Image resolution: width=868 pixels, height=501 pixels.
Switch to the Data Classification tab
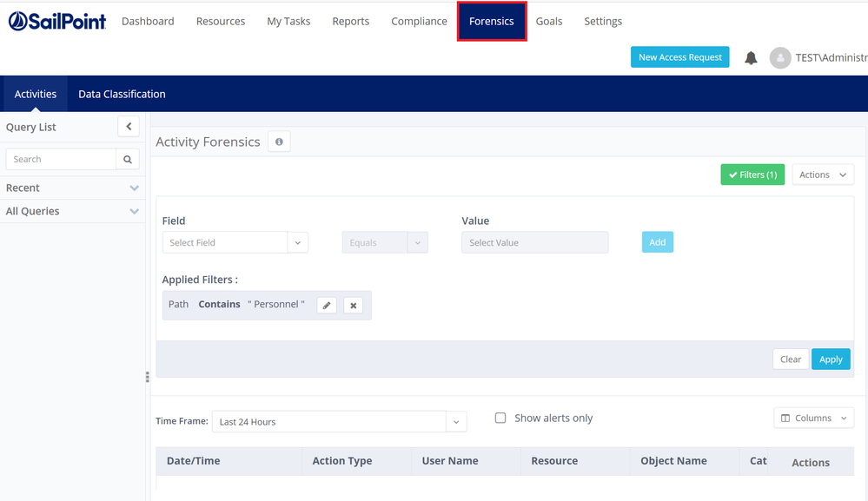coord(122,94)
